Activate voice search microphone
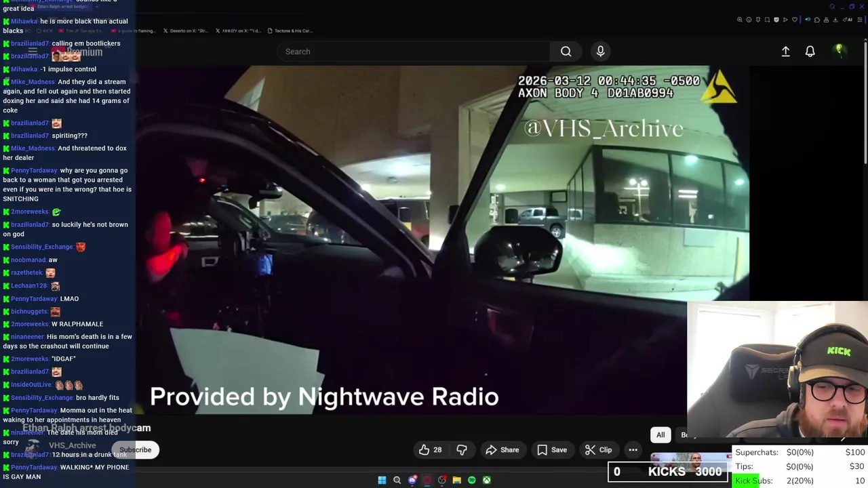This screenshot has height=488, width=868. (600, 52)
